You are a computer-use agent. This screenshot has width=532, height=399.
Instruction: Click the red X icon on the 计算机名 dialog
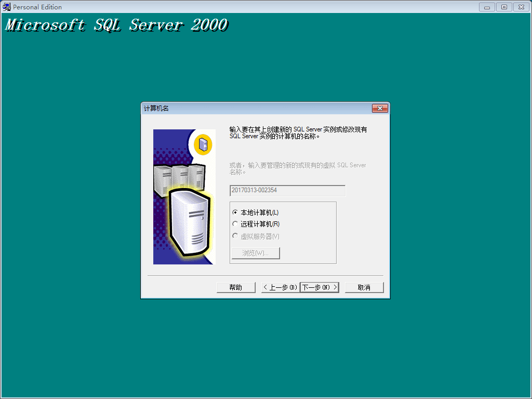pos(379,108)
